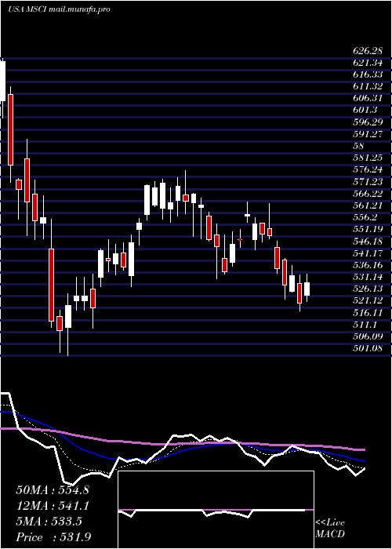
Task: Select the 571.23 price level label
Action: click(x=368, y=182)
